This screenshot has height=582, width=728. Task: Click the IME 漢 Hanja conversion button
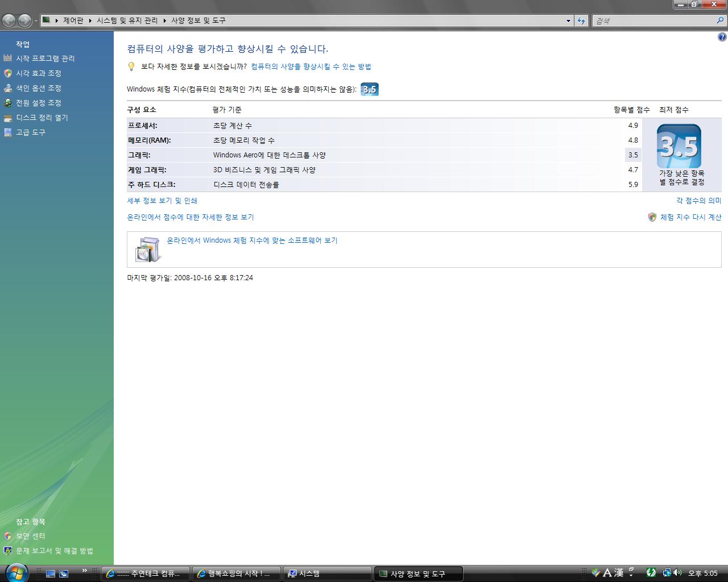tap(619, 573)
